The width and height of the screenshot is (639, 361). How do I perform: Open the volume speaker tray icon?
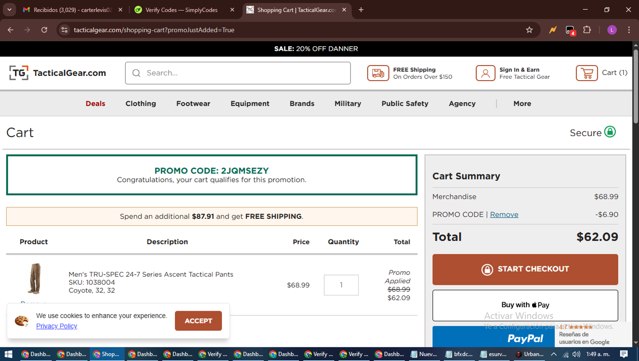(576, 354)
